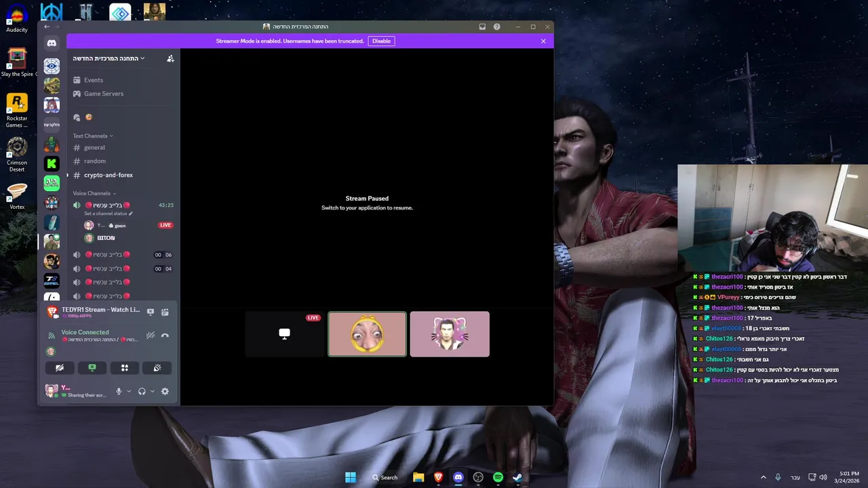Join the voice channel showing 00 04
Viewport: 868px width, 488px height.
point(122,268)
